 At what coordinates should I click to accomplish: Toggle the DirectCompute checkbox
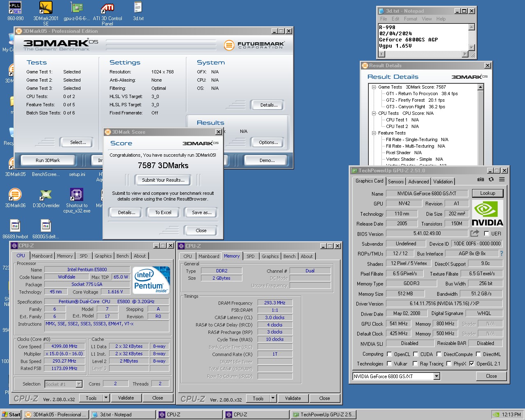point(439,354)
